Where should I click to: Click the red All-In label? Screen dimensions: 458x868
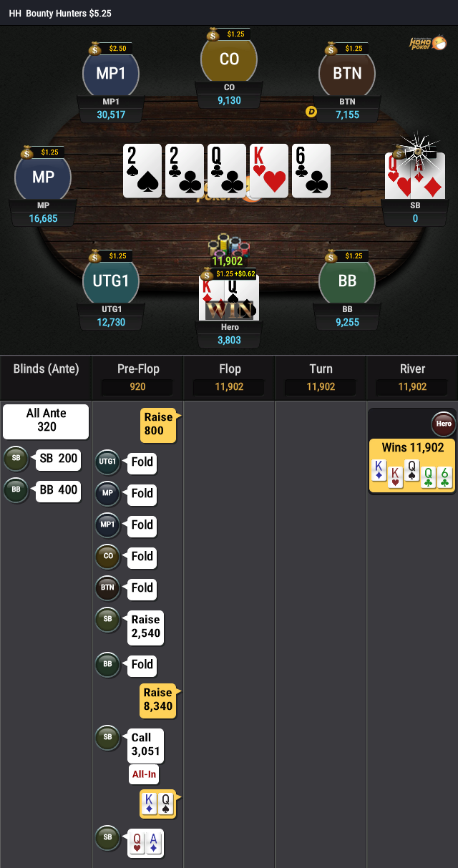tap(144, 774)
